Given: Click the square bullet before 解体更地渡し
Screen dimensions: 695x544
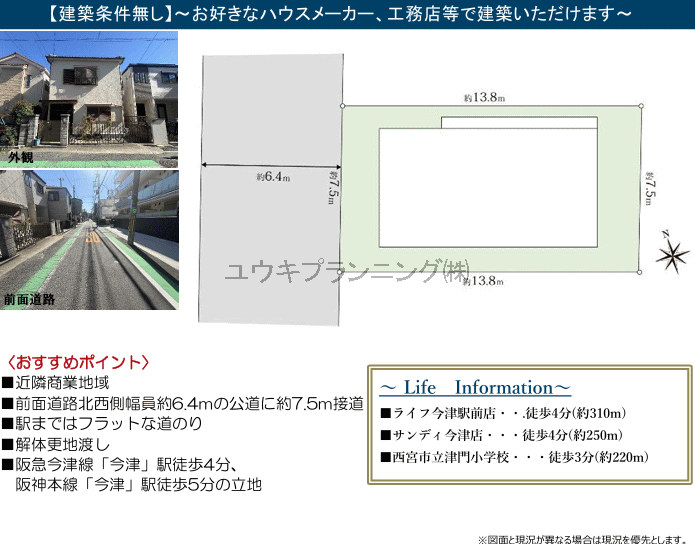Looking at the screenshot, I should coord(8,444).
